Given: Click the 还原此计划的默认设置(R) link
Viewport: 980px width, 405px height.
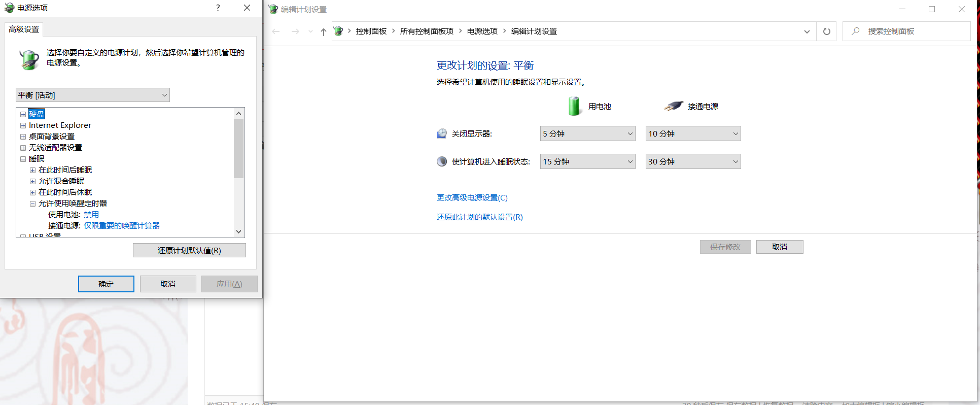Looking at the screenshot, I should [x=480, y=217].
